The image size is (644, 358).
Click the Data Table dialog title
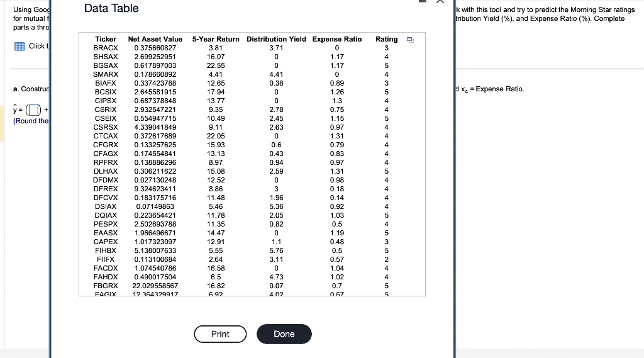111,8
